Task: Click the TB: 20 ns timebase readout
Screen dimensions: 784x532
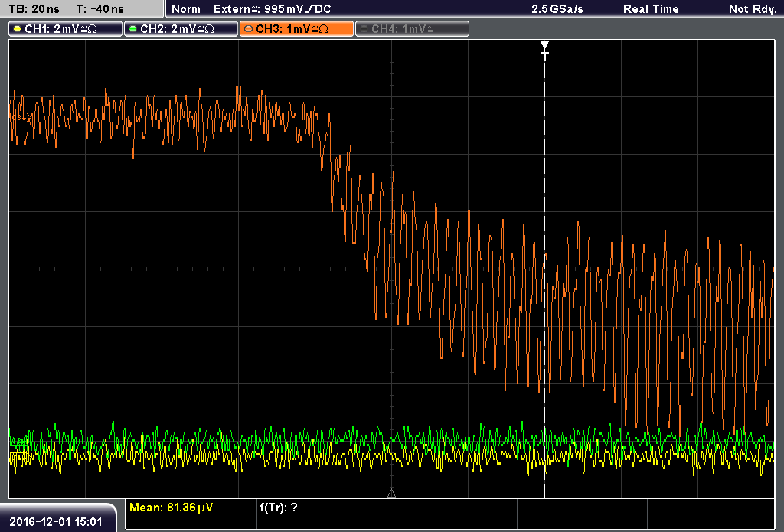Action: point(34,9)
